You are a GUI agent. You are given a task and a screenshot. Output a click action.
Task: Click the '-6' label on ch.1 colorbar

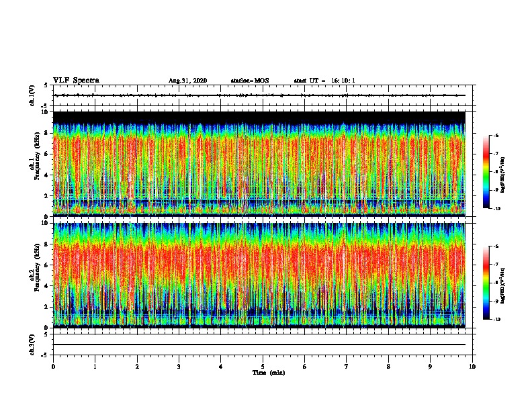click(x=496, y=136)
